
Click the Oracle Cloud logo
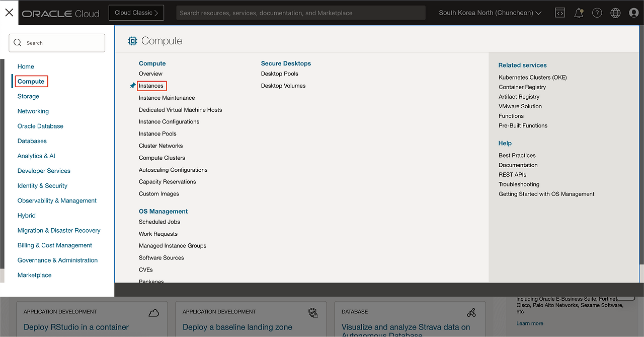tap(60, 14)
